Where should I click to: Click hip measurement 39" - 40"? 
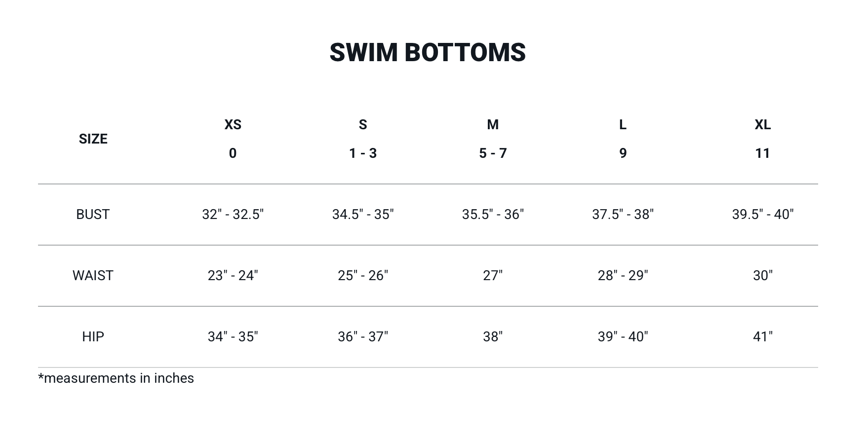(x=623, y=337)
